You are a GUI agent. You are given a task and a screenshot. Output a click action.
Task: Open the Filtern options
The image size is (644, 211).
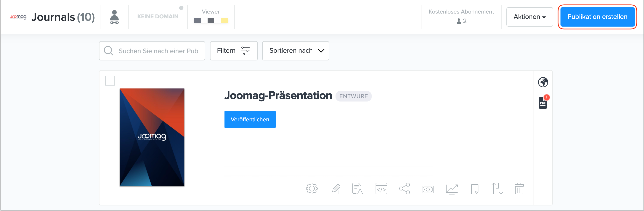[233, 51]
